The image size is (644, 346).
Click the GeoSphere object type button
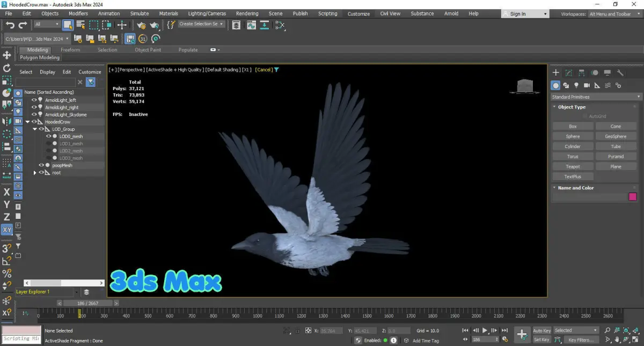pos(616,136)
